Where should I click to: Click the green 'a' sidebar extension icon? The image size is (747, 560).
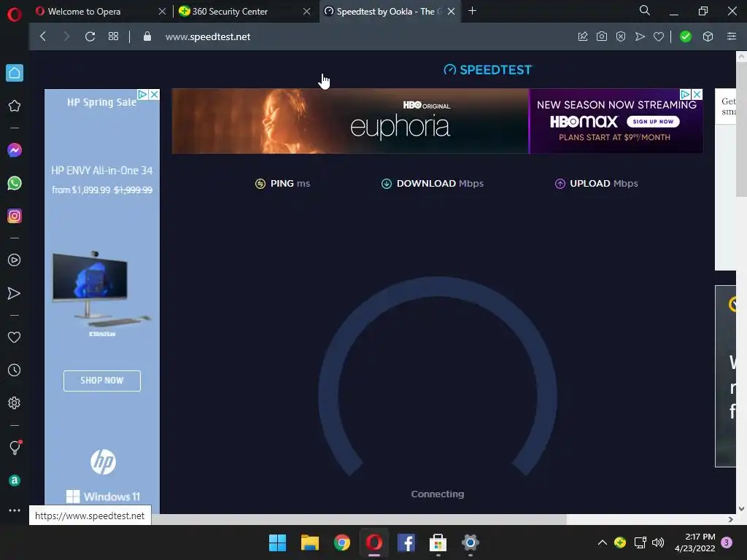click(15, 481)
